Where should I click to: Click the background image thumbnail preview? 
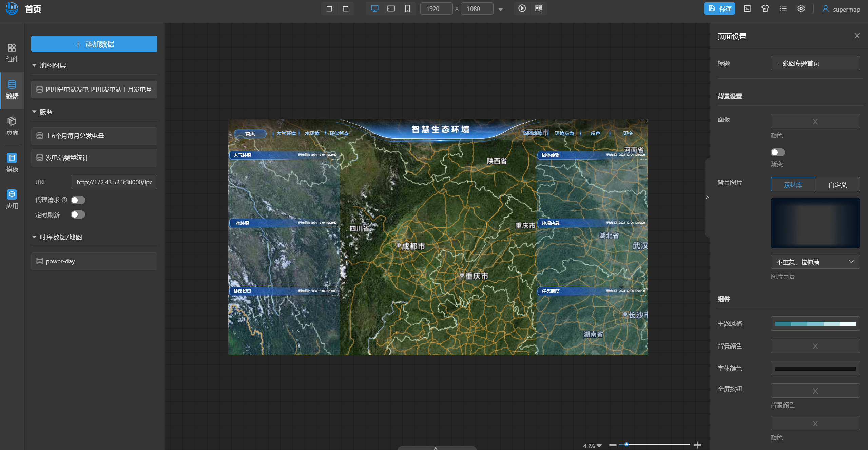coord(815,223)
